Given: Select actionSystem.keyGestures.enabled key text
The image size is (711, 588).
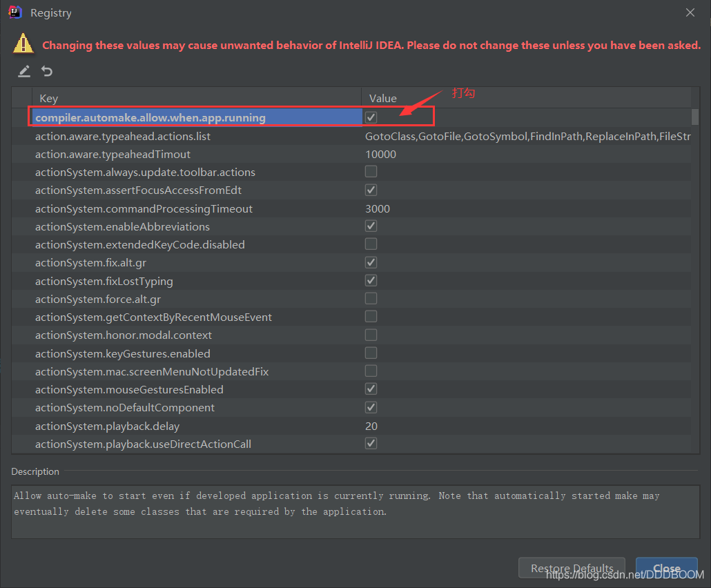Looking at the screenshot, I should pos(123,353).
